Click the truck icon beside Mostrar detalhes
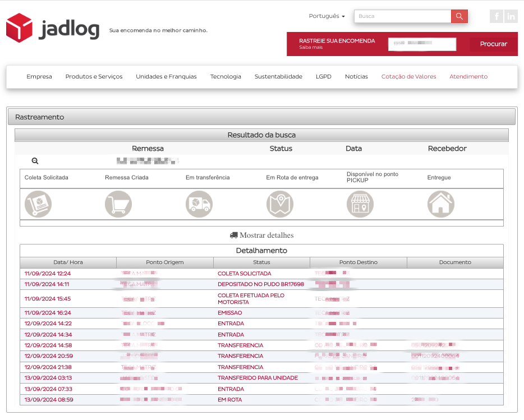 coord(234,235)
